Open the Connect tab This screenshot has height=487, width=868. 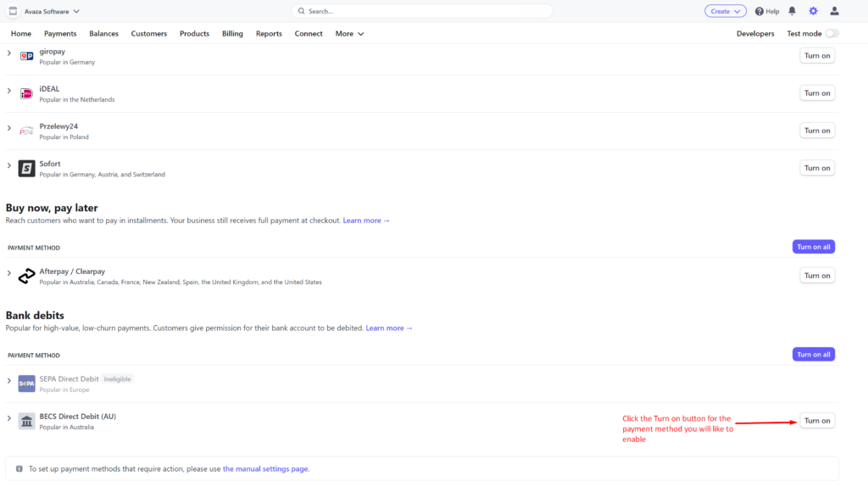(309, 34)
